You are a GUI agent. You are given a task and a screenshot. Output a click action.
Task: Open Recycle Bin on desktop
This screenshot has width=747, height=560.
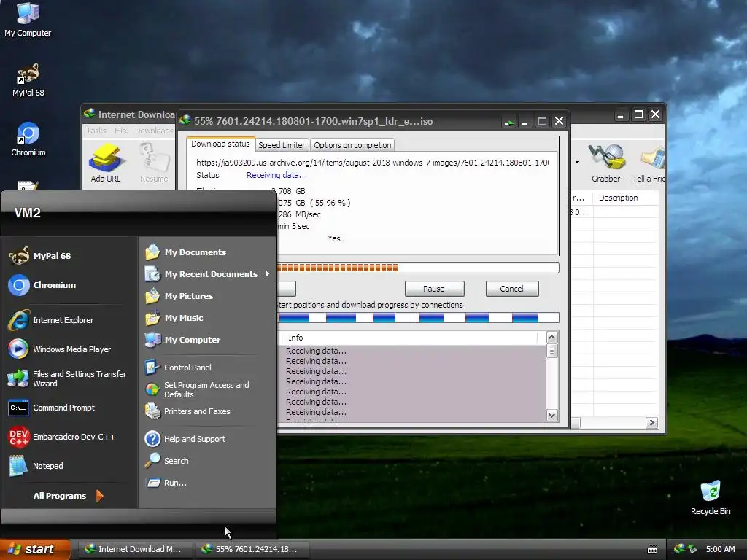(710, 498)
